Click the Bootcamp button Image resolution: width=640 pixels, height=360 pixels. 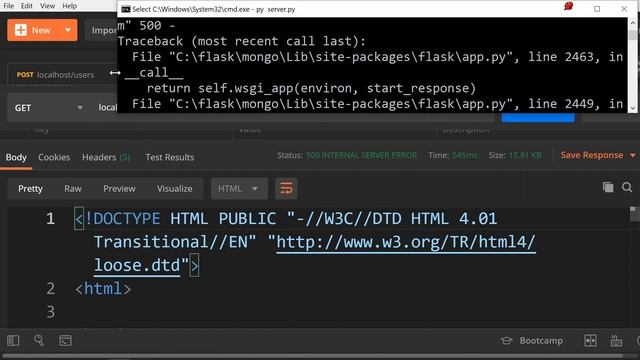pyautogui.click(x=532, y=341)
